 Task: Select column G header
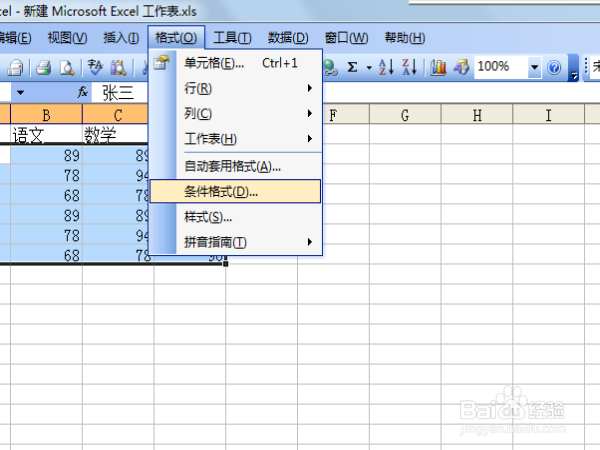405,114
